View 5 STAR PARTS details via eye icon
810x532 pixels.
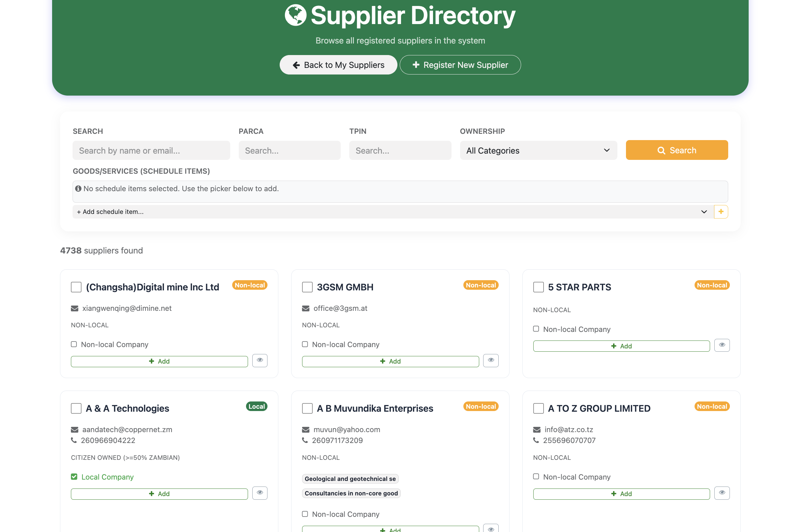[x=722, y=345]
